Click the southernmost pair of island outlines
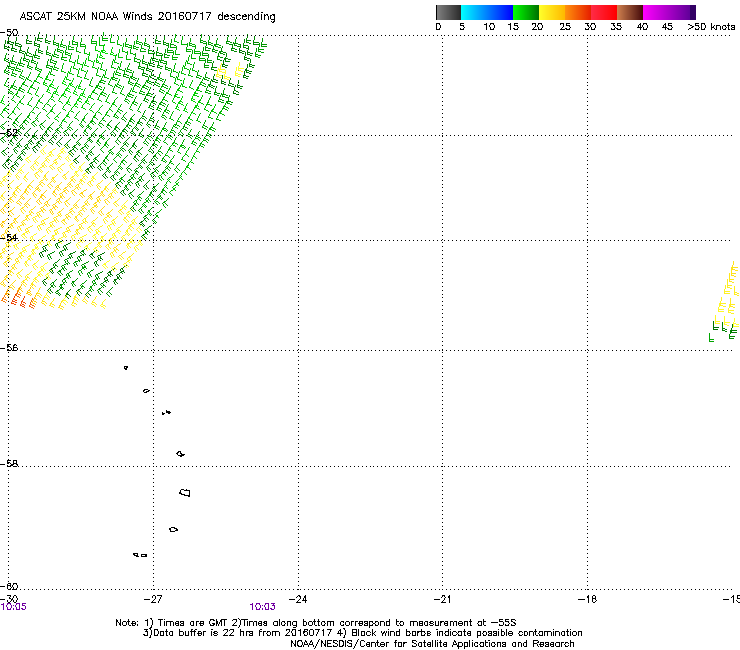 [x=140, y=555]
